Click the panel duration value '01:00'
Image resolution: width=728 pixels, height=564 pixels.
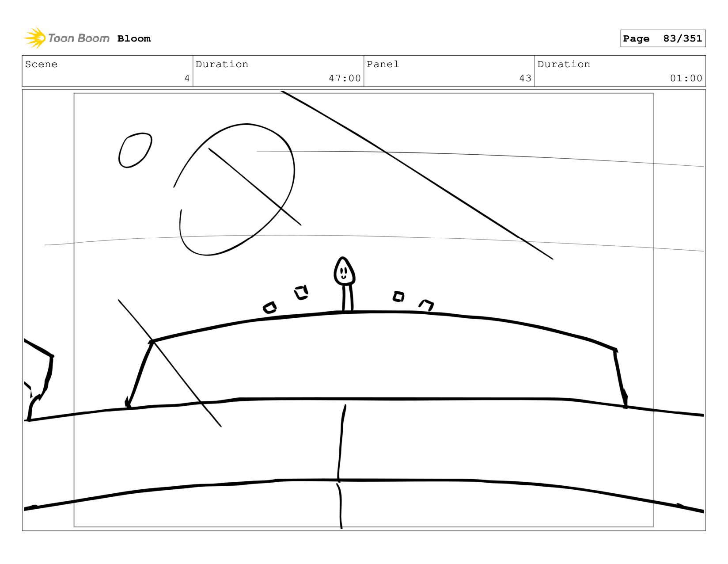pos(686,78)
